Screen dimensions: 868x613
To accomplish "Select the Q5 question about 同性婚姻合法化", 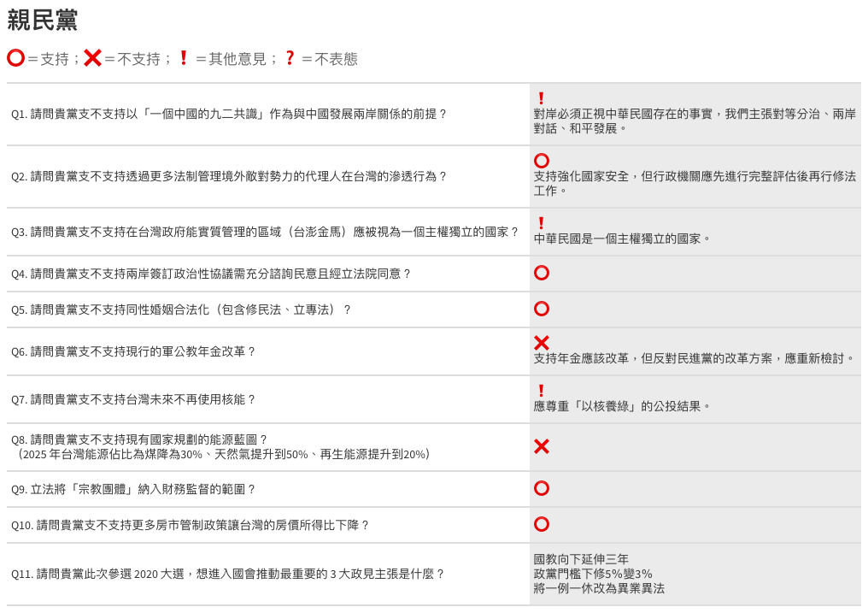I will point(181,310).
